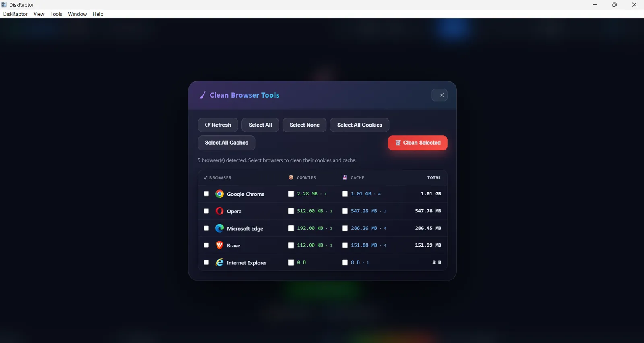Open the DiskRaptor menu
The height and width of the screenshot is (343, 644).
click(x=15, y=14)
